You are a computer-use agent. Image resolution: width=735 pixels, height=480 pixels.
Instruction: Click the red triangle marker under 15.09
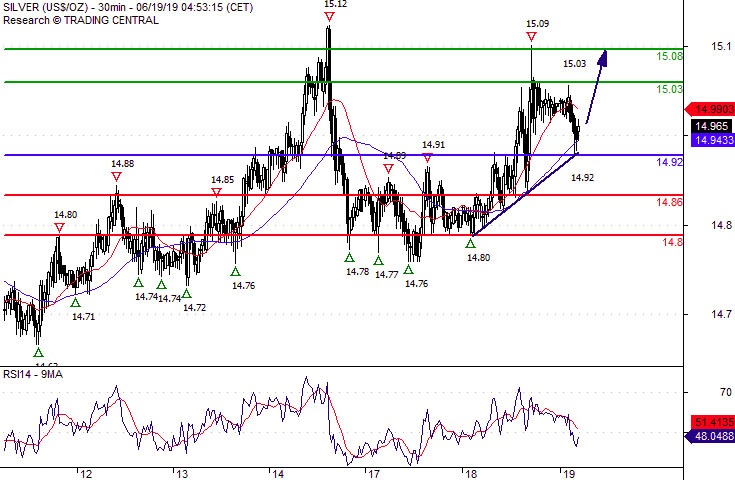tap(531, 37)
